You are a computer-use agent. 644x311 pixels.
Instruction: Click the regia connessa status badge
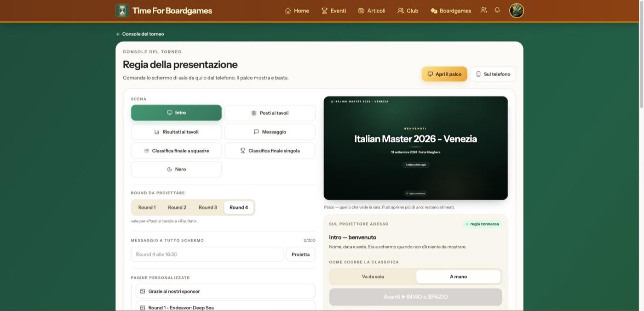[483, 224]
